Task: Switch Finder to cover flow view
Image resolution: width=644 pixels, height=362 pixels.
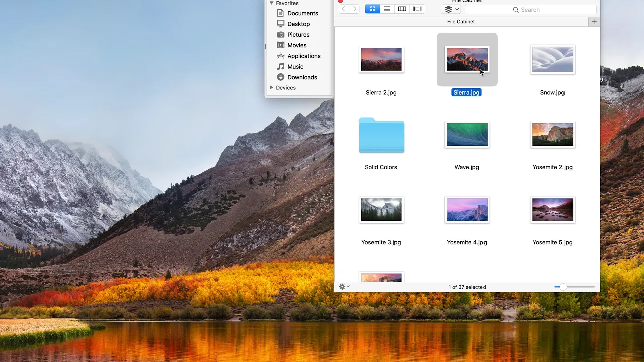Action: click(417, 9)
